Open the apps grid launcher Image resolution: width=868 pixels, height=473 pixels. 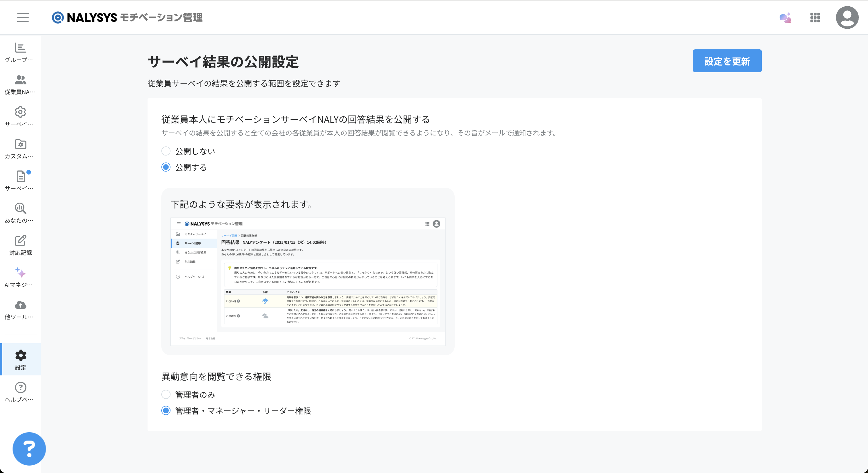(815, 18)
